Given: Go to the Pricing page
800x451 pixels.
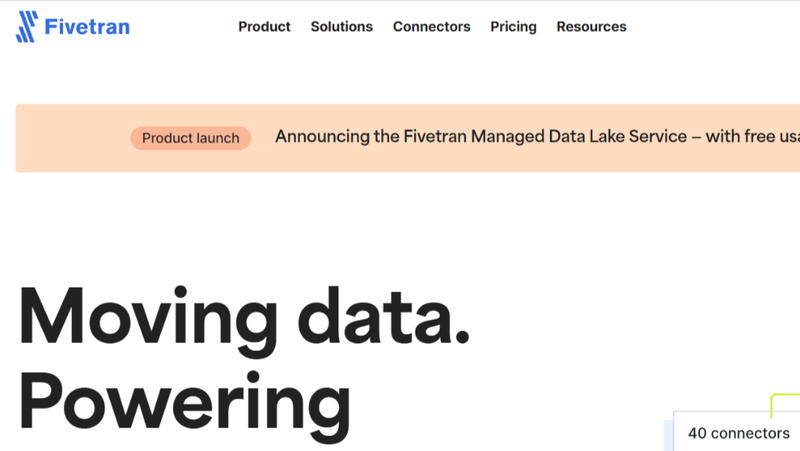Looking at the screenshot, I should tap(513, 27).
